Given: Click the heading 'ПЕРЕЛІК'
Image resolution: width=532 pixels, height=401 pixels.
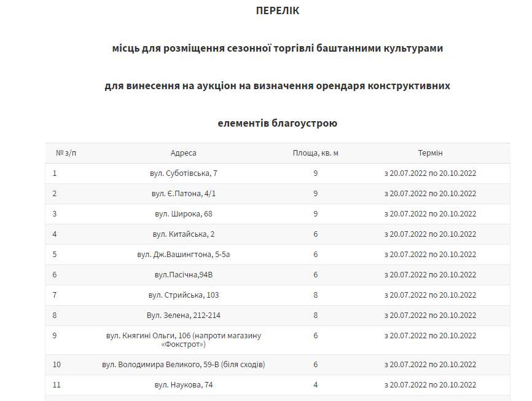Looking at the screenshot, I should pyautogui.click(x=278, y=10).
